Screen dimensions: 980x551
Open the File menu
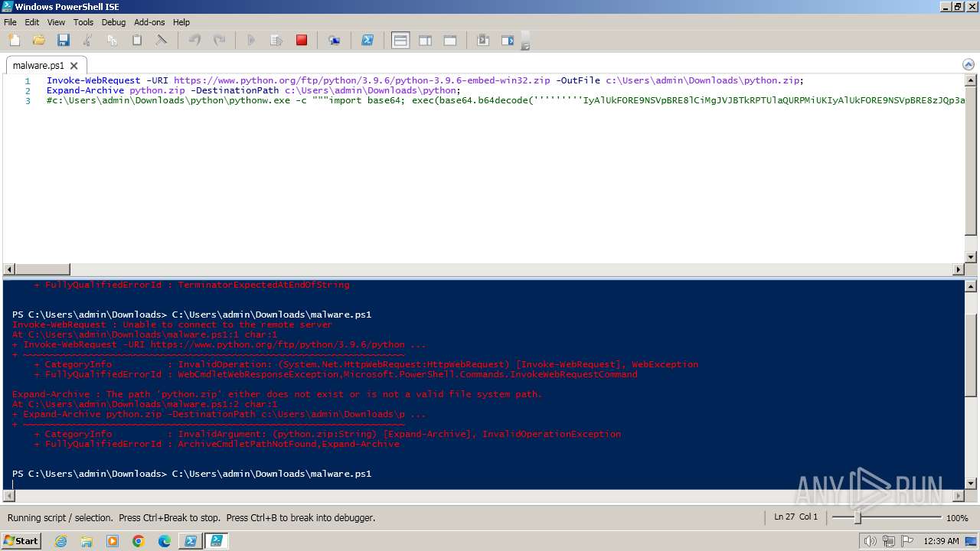(10, 22)
